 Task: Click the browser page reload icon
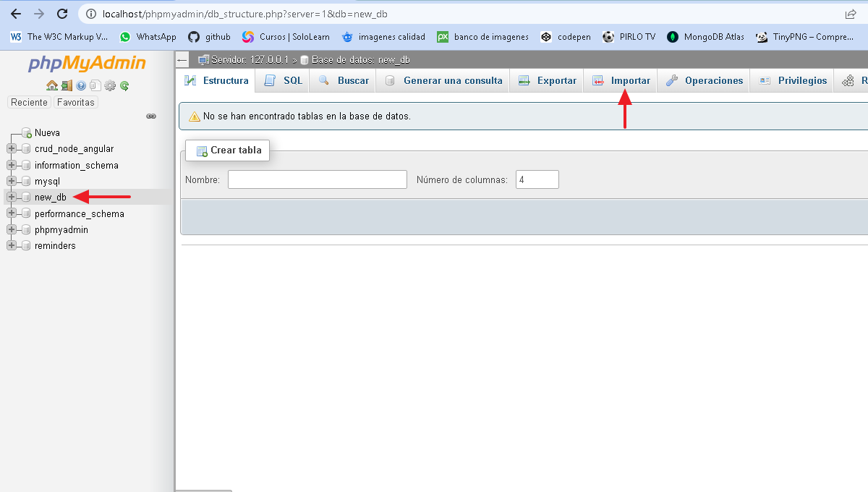point(61,12)
